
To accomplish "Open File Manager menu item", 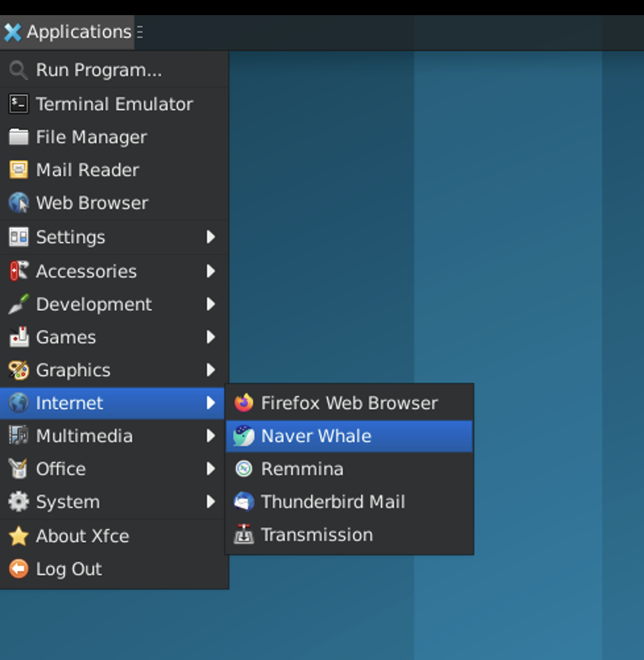I will coord(114,137).
